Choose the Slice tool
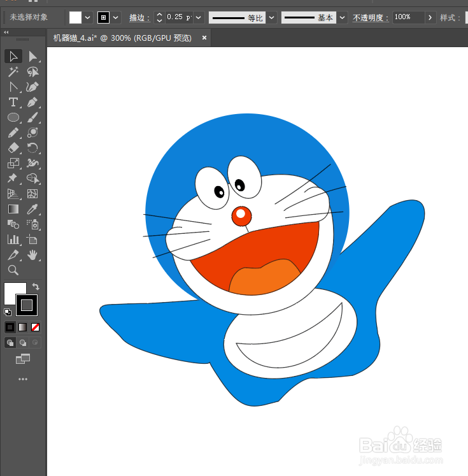Viewport: 468px width, 476px height. point(13,255)
